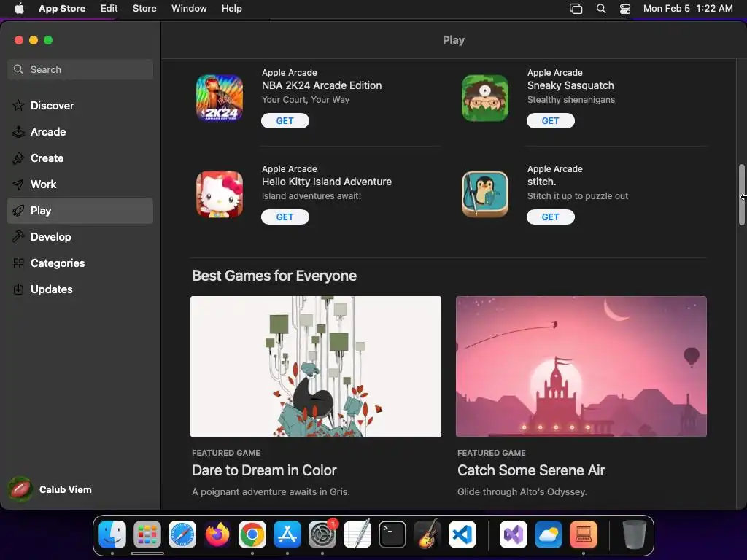Viewport: 747px width, 560px height.
Task: Open the Arcade joystick icon
Action: 18,131
